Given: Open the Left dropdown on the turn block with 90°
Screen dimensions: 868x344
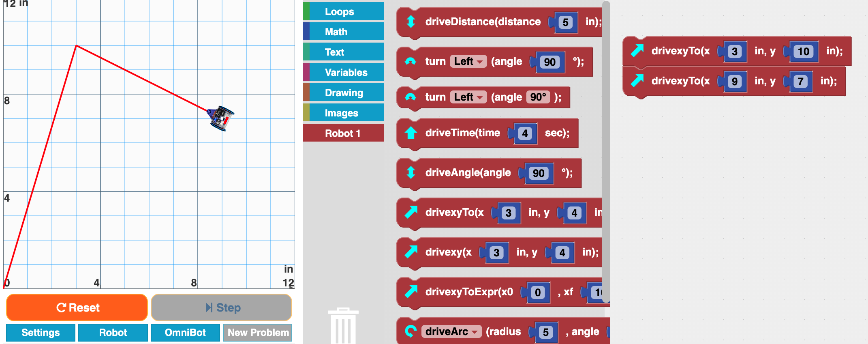Looking at the screenshot, I should (468, 97).
